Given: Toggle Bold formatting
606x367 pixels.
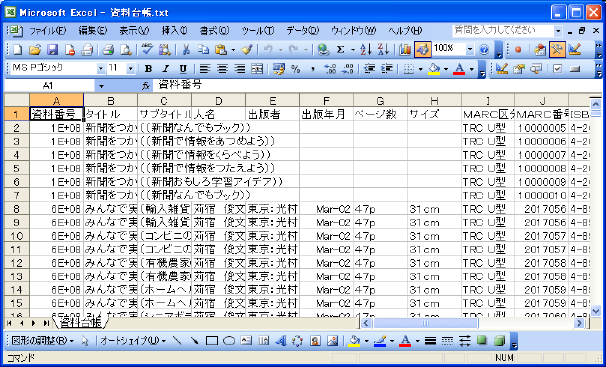Looking at the screenshot, I should (x=148, y=69).
